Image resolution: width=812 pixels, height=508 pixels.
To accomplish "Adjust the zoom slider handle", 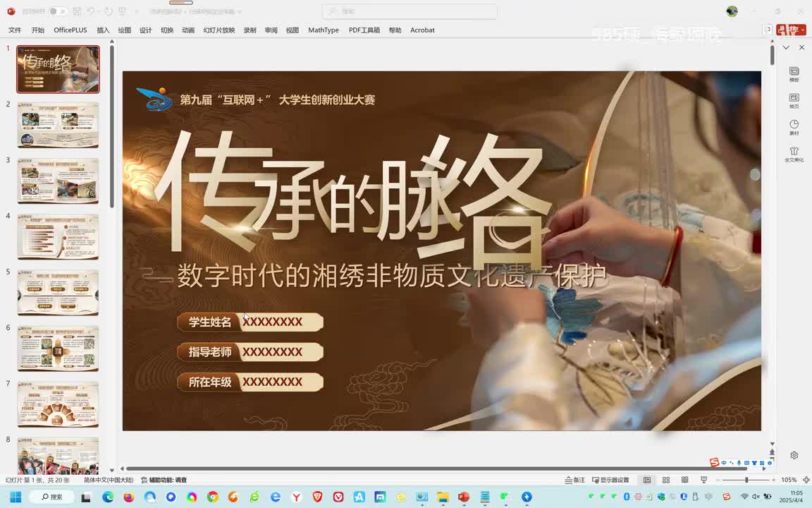I will click(746, 480).
